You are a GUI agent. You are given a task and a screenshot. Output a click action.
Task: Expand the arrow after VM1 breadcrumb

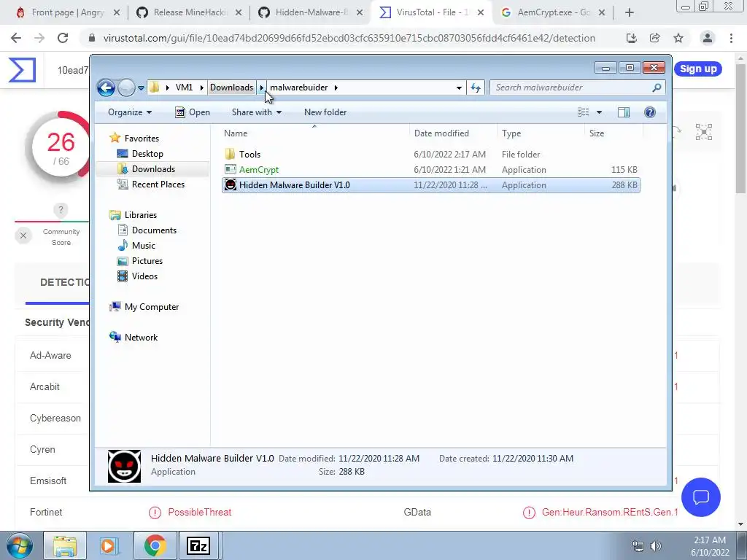[x=201, y=87]
